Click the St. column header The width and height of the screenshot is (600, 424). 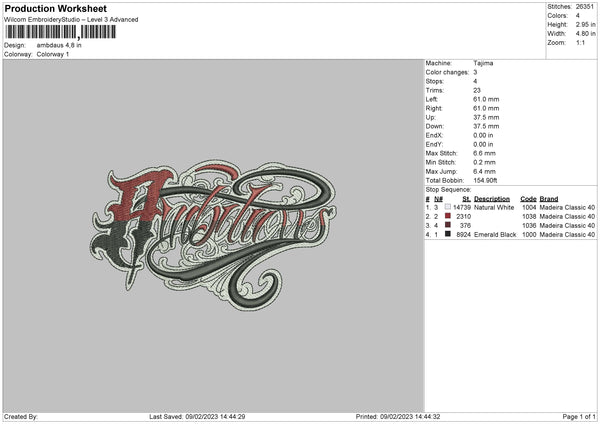click(466, 198)
